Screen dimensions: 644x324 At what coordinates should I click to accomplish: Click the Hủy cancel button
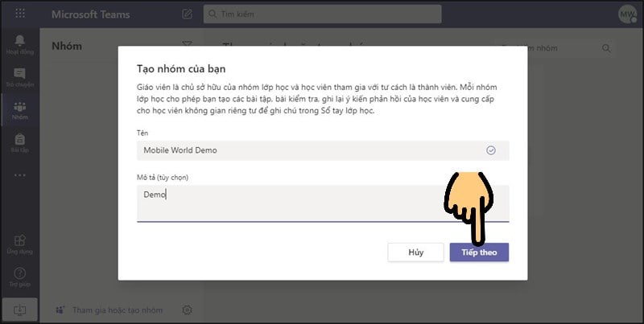pos(415,252)
